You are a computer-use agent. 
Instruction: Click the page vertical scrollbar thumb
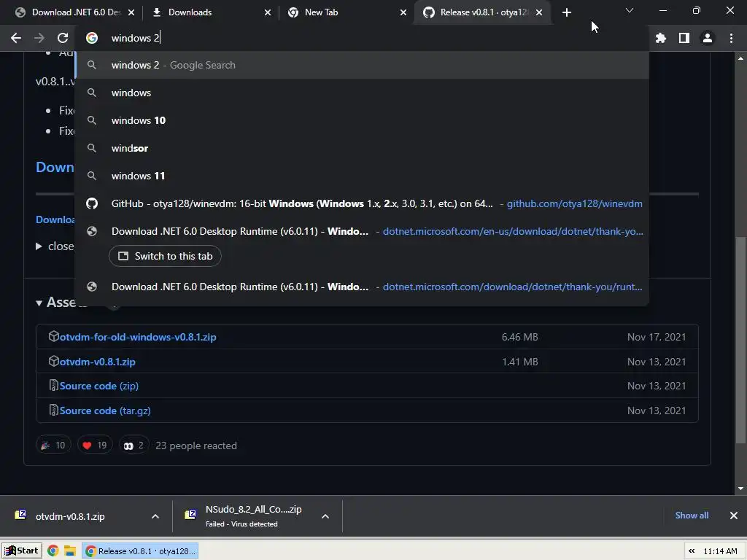point(740,341)
